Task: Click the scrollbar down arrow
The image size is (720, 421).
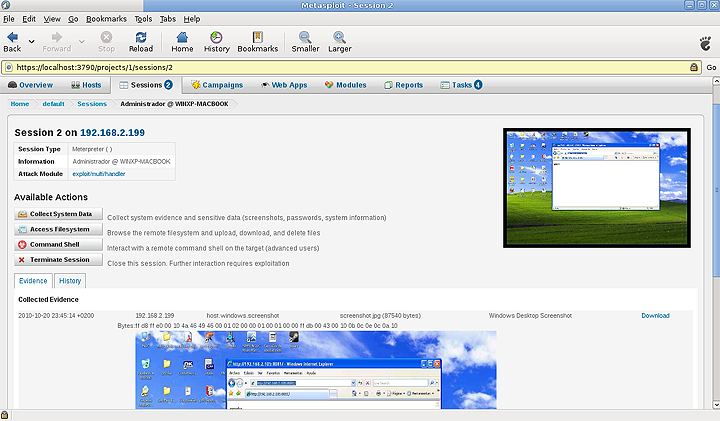Action: pyautogui.click(x=716, y=405)
